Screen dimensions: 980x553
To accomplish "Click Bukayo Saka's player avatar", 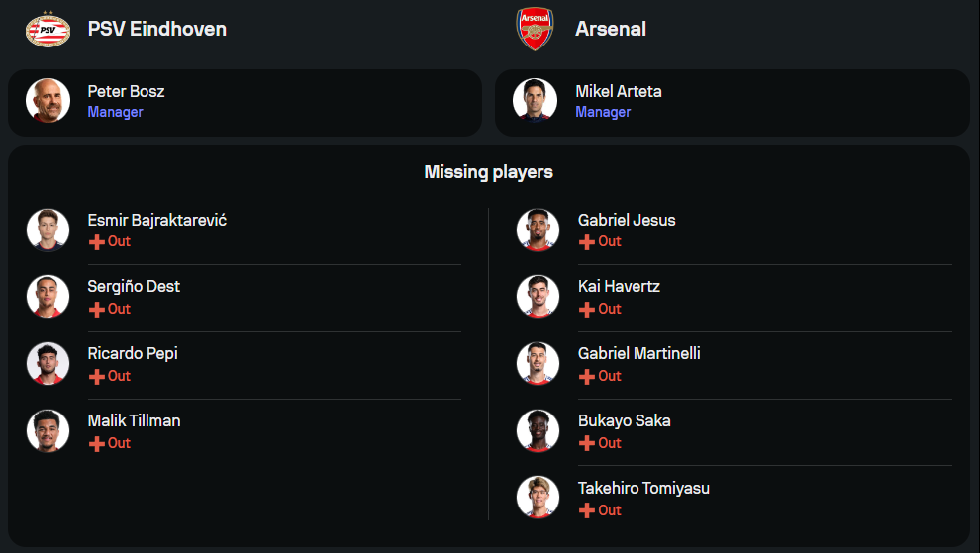I will (538, 430).
